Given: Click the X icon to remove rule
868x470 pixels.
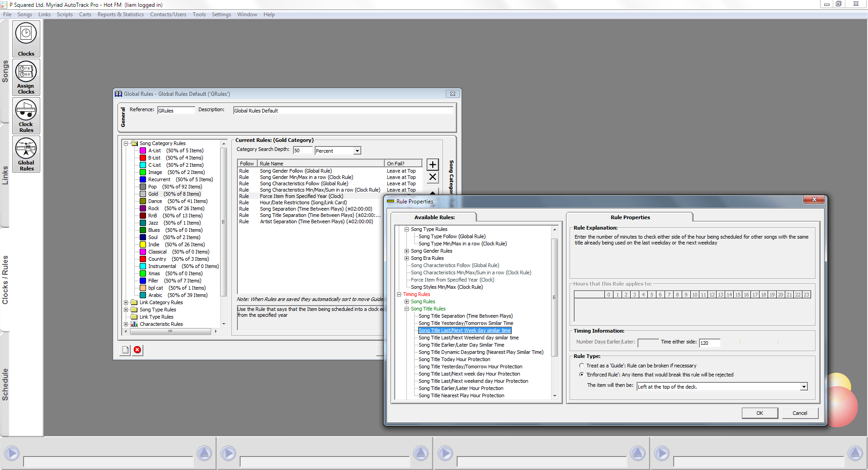Looking at the screenshot, I should 433,177.
